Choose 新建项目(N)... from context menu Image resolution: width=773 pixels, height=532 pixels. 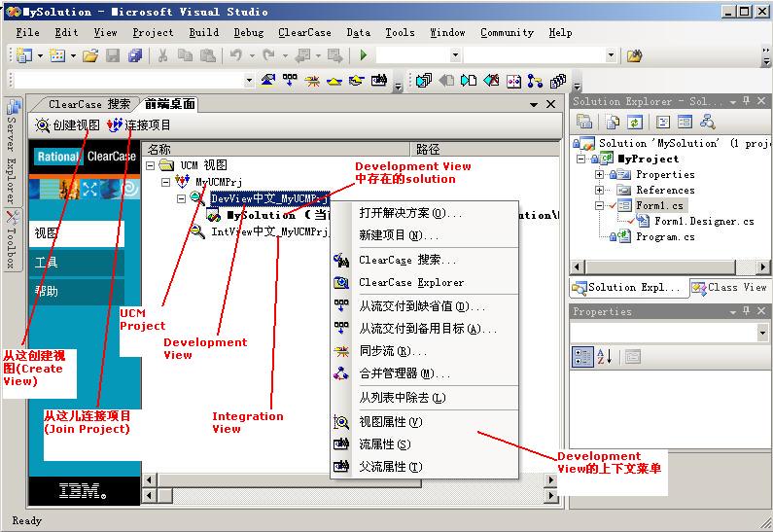click(x=425, y=235)
